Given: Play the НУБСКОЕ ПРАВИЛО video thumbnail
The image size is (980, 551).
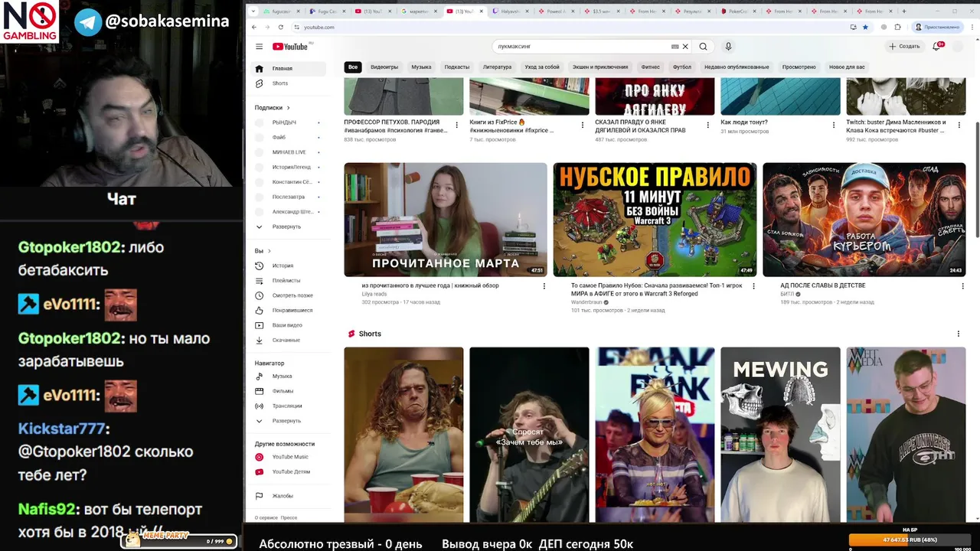Looking at the screenshot, I should click(x=655, y=220).
